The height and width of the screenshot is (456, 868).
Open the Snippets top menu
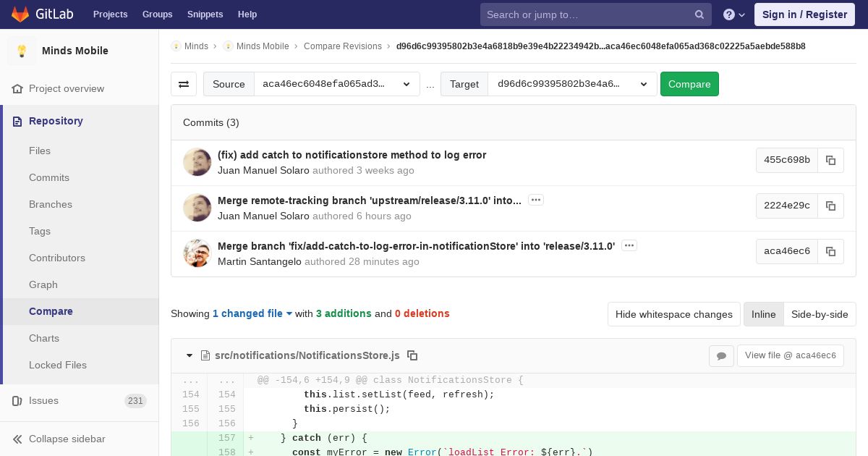205,14
